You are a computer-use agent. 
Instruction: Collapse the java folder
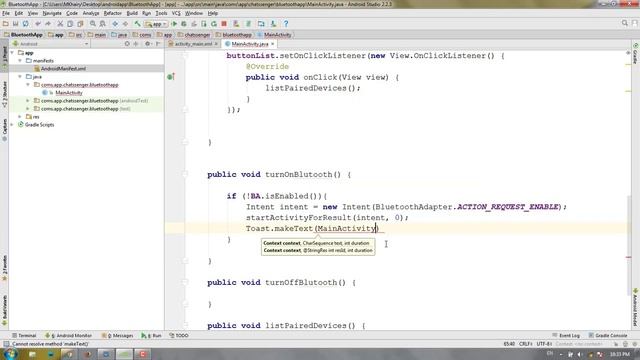(20, 76)
